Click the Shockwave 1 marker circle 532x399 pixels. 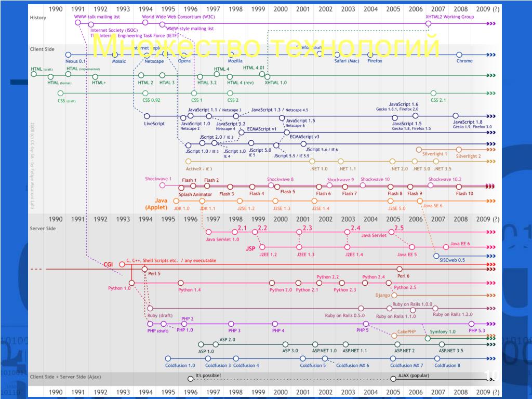pos(162,185)
